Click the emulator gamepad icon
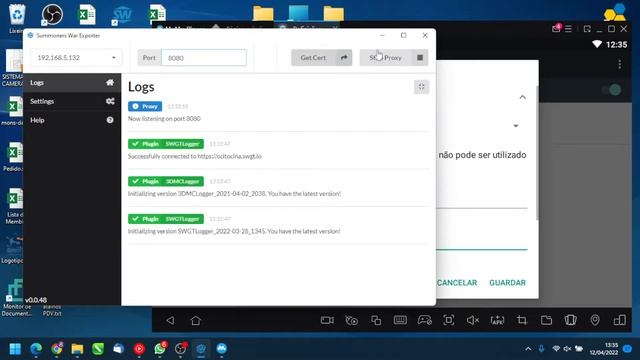Screen dimensions: 640x360 click(424, 320)
